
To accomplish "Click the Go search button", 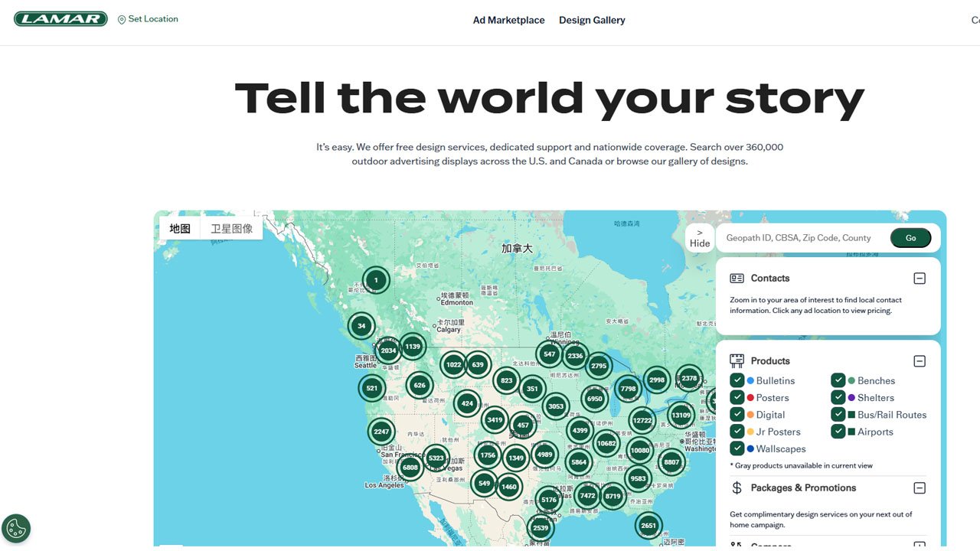I will [910, 238].
